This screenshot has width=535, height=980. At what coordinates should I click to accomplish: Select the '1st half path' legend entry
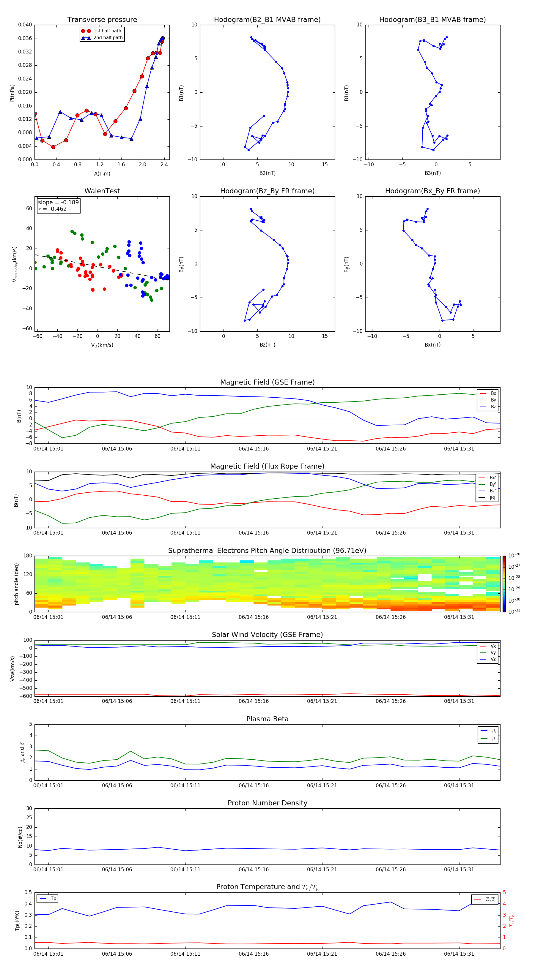pyautogui.click(x=101, y=31)
